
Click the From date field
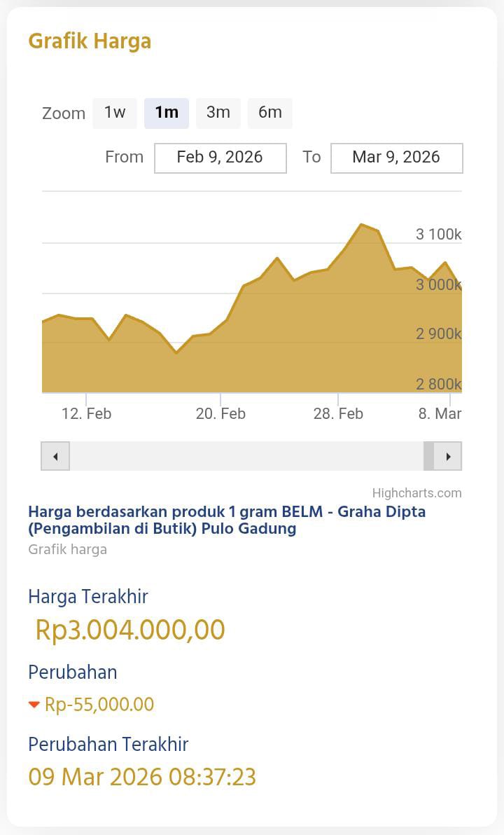coord(220,158)
